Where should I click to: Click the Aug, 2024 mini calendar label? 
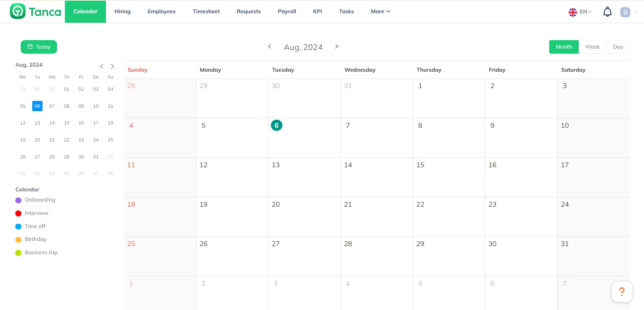tap(29, 65)
